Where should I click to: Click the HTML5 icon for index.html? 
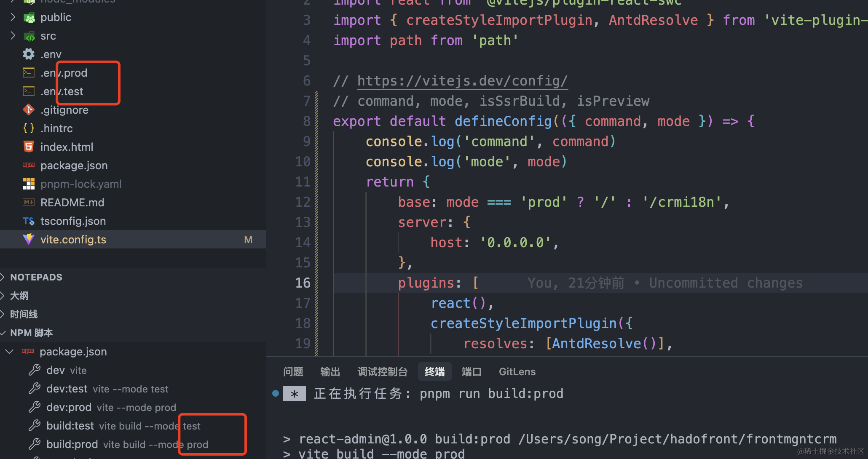click(28, 147)
